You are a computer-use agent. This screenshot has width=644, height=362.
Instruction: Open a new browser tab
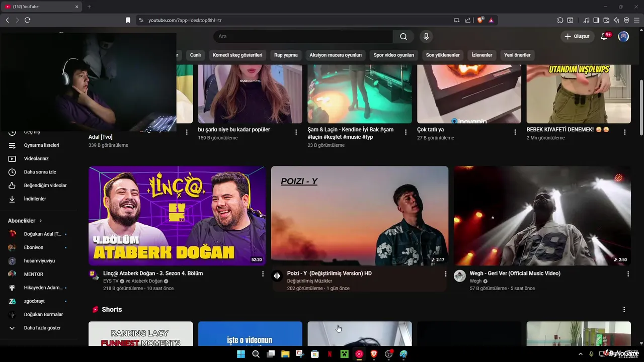pos(89,7)
